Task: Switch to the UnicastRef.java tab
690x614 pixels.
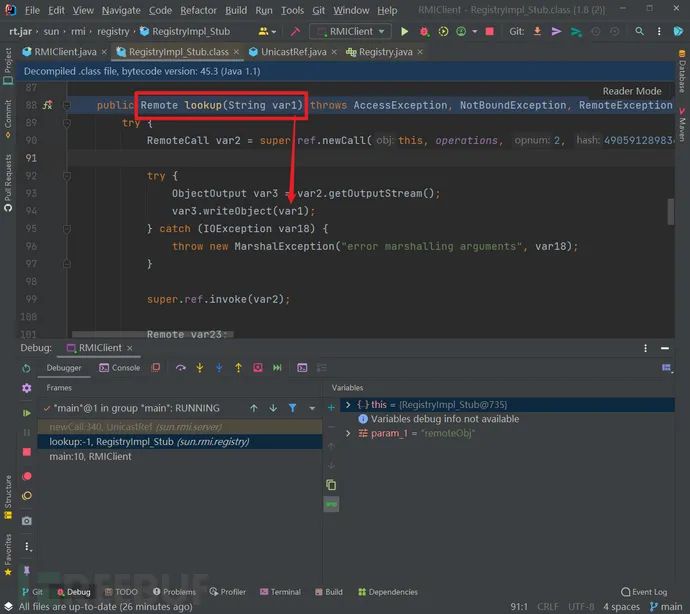Action: 294,52
